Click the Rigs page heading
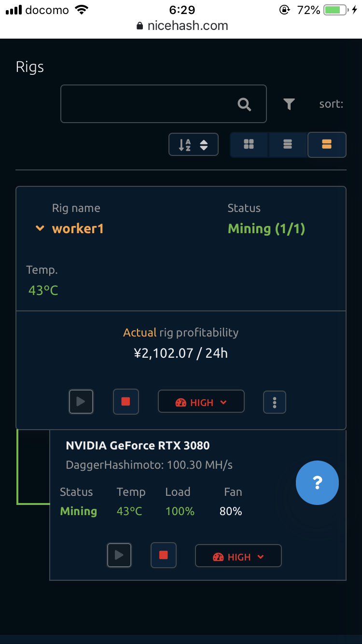 [x=30, y=67]
